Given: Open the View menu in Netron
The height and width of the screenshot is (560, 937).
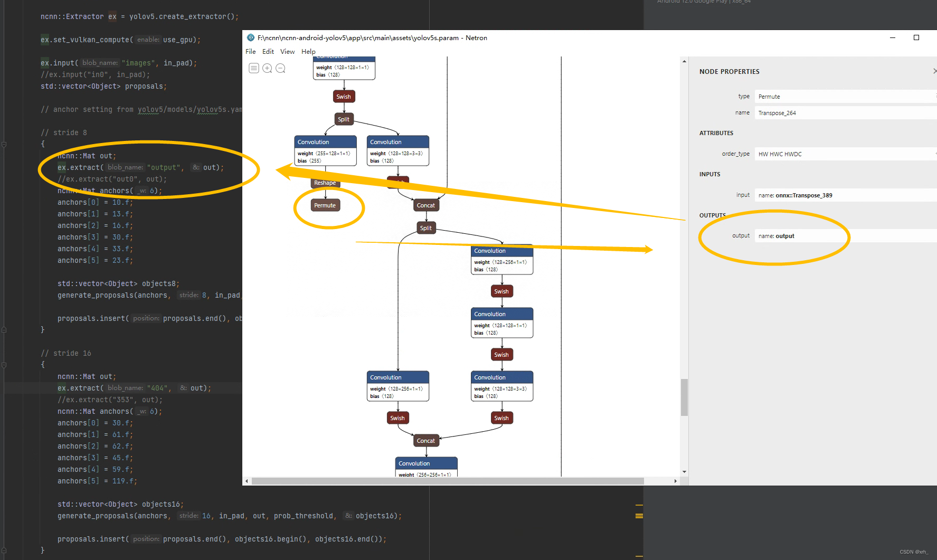Looking at the screenshot, I should [x=287, y=51].
